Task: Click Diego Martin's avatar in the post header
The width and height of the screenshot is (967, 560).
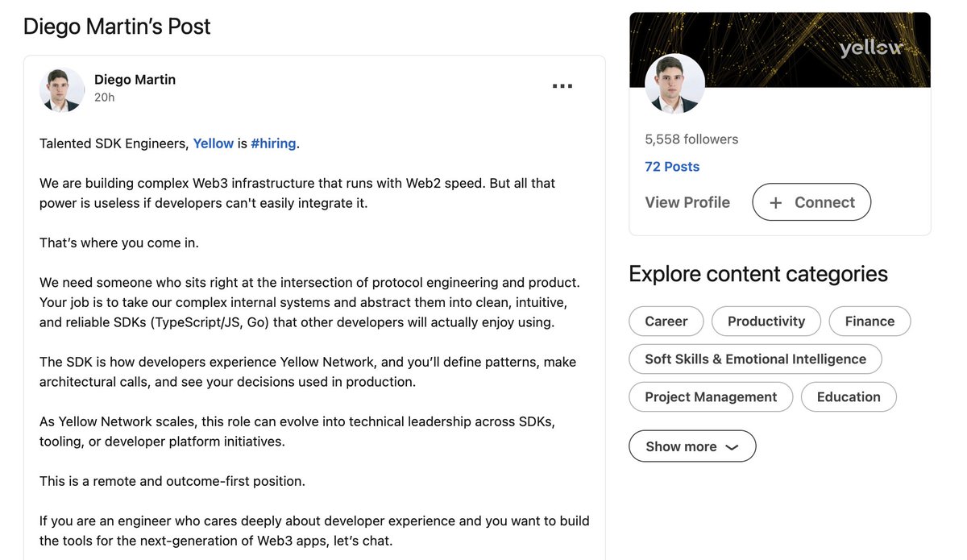Action: (61, 89)
